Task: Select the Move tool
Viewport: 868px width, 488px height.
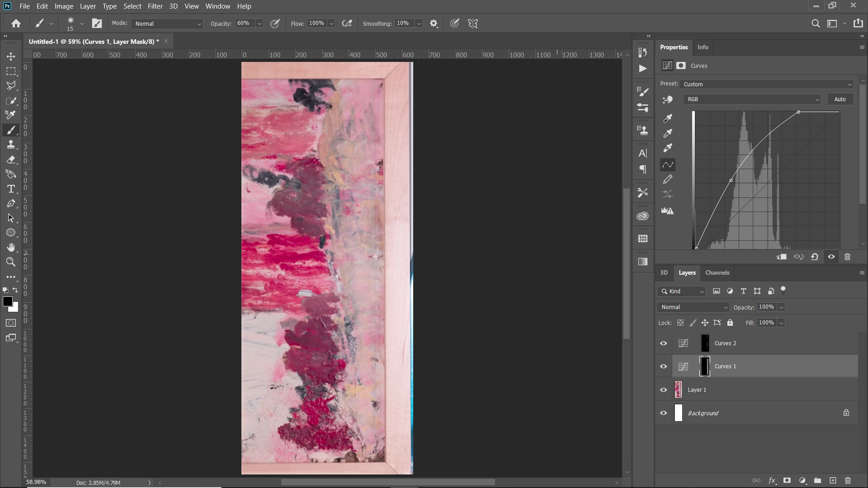Action: (x=11, y=56)
